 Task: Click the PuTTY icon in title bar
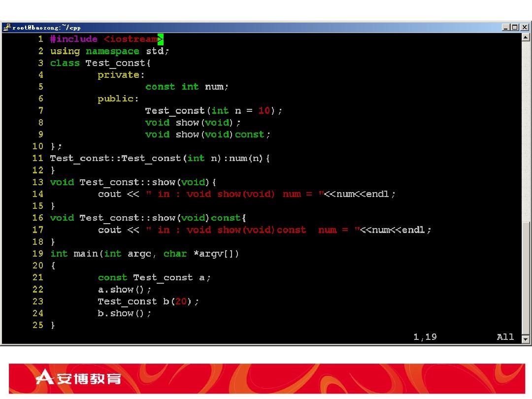tap(7, 28)
